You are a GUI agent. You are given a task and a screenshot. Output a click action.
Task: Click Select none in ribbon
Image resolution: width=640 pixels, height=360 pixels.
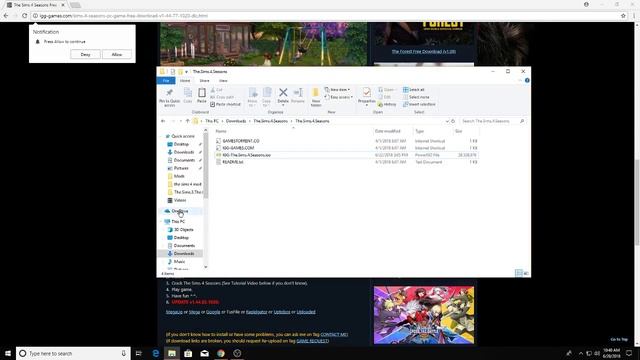click(x=416, y=97)
